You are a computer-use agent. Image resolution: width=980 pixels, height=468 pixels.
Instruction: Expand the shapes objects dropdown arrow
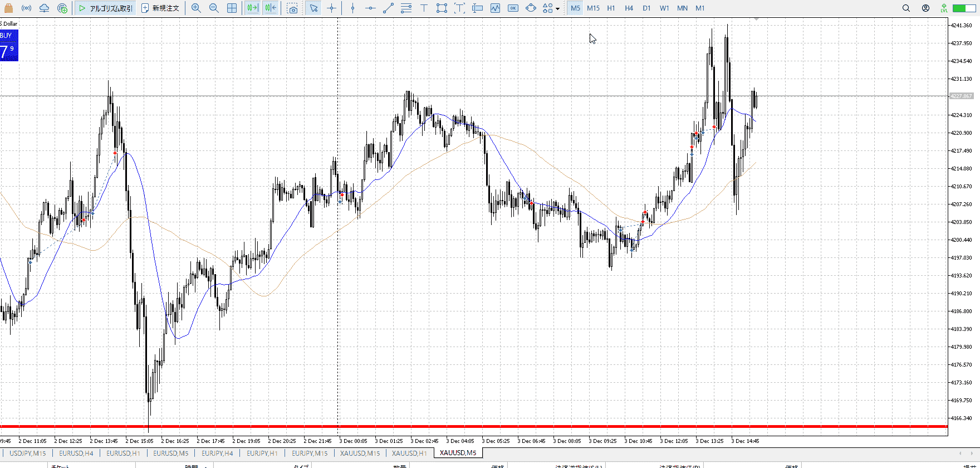(557, 9)
